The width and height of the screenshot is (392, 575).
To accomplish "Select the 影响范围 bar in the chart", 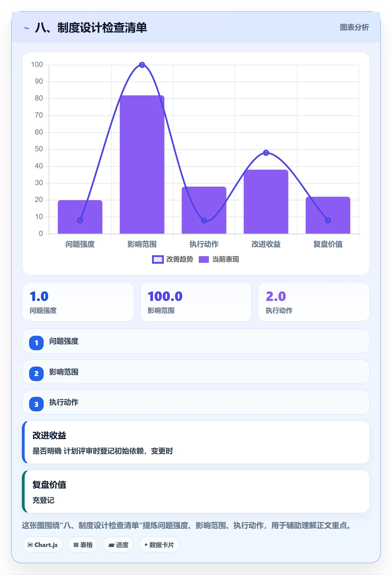I will pyautogui.click(x=142, y=164).
